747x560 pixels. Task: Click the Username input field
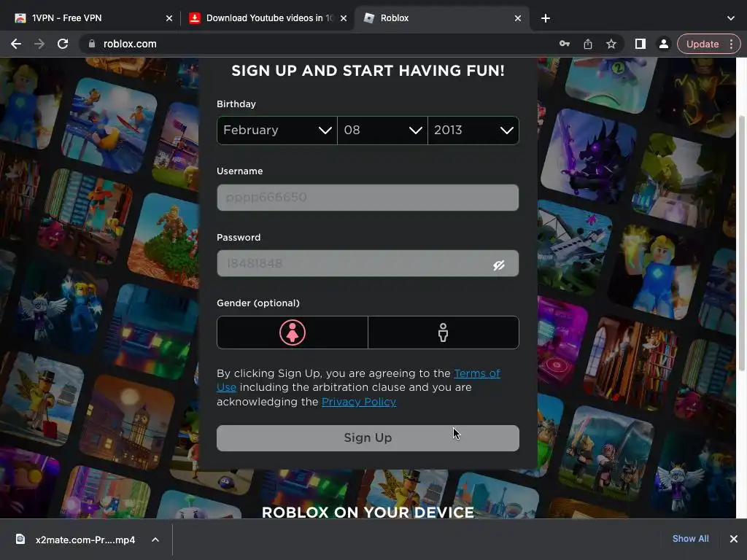(368, 197)
